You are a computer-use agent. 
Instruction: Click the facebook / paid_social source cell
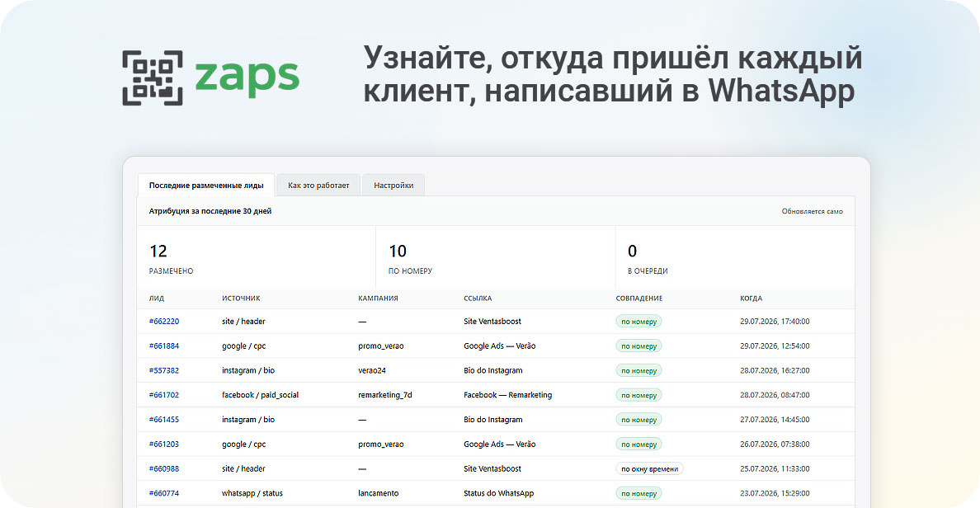[260, 395]
